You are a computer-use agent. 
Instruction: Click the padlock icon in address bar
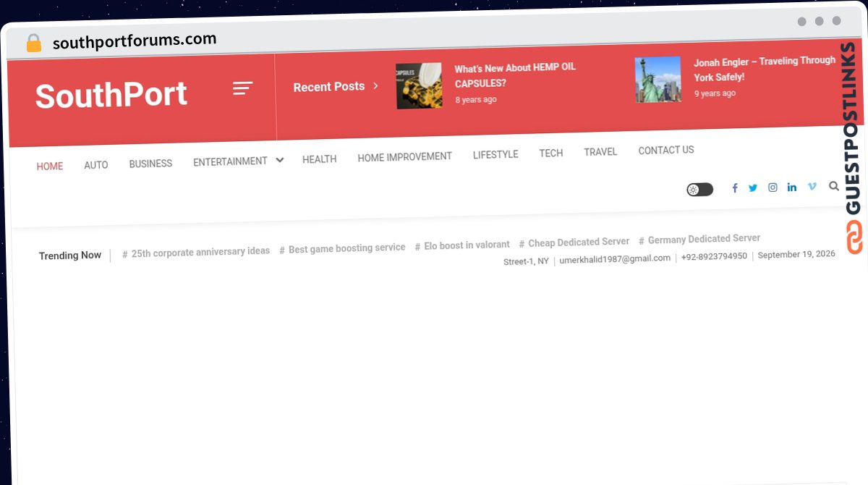tap(34, 43)
